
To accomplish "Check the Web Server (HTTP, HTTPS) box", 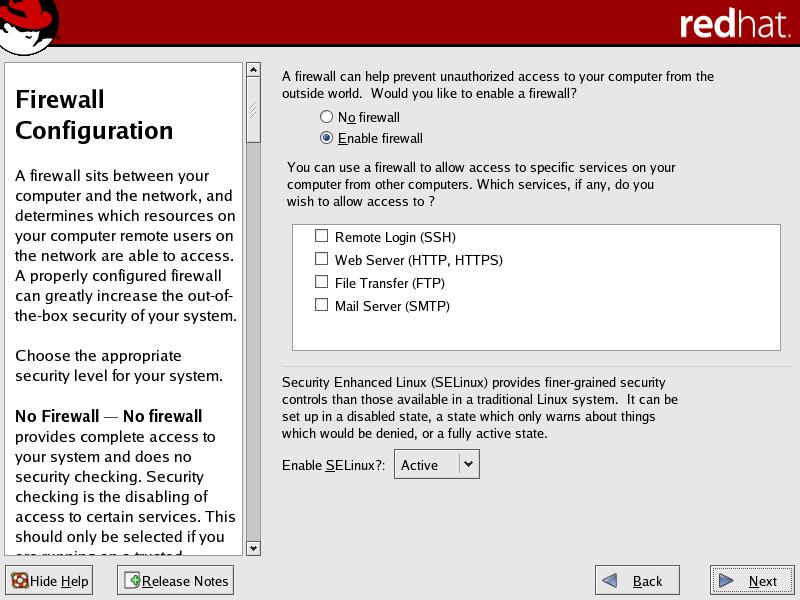I will 322,259.
